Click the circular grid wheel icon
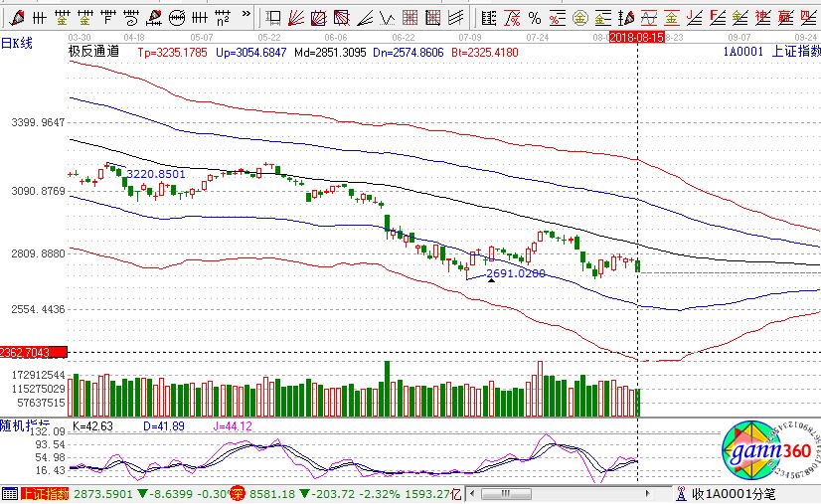 pyautogui.click(x=177, y=18)
